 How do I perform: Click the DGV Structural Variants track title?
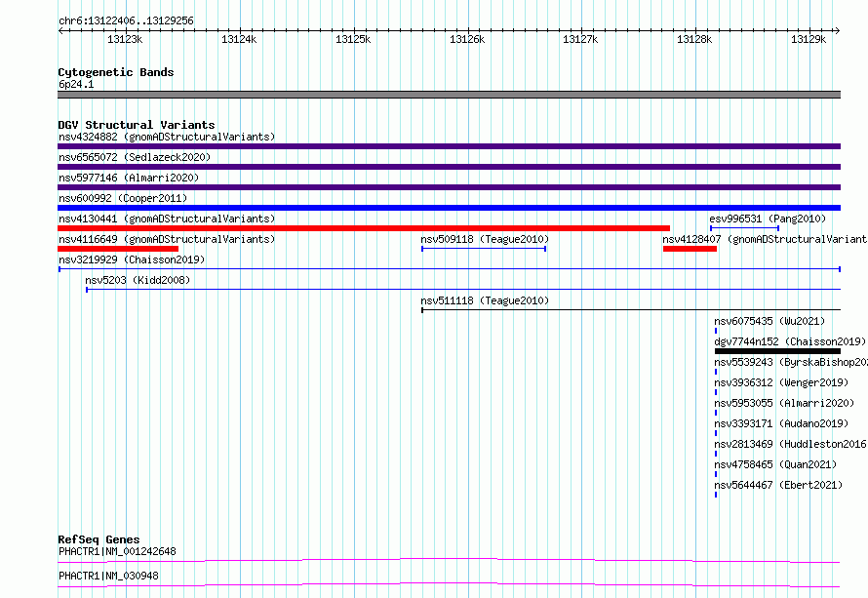pos(137,125)
